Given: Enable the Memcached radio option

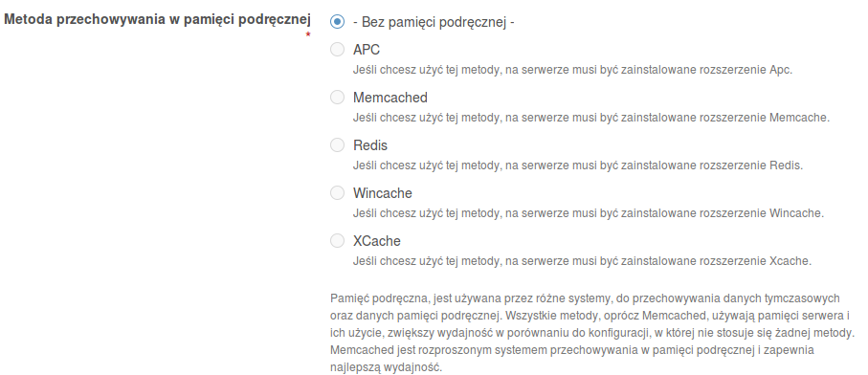Looking at the screenshot, I should pyautogui.click(x=337, y=97).
